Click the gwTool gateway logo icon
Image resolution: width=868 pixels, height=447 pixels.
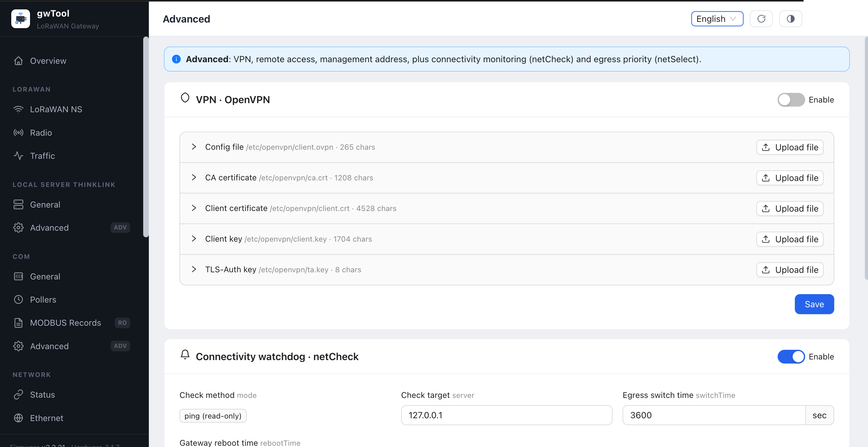pos(21,19)
